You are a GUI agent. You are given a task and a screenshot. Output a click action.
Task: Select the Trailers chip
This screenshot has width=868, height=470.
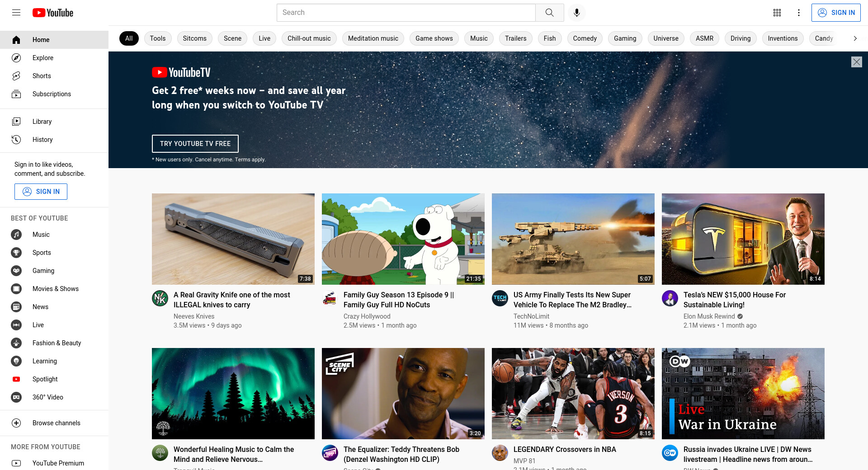pos(516,38)
